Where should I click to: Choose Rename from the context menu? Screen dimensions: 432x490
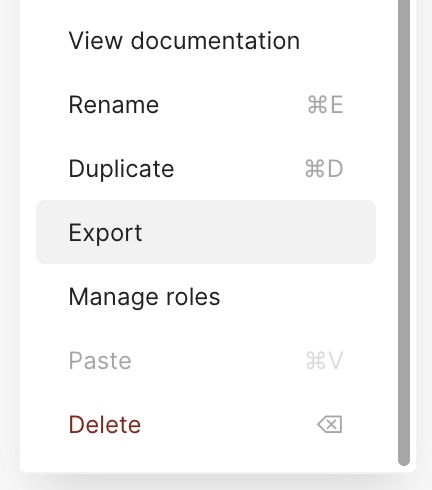tap(206, 105)
